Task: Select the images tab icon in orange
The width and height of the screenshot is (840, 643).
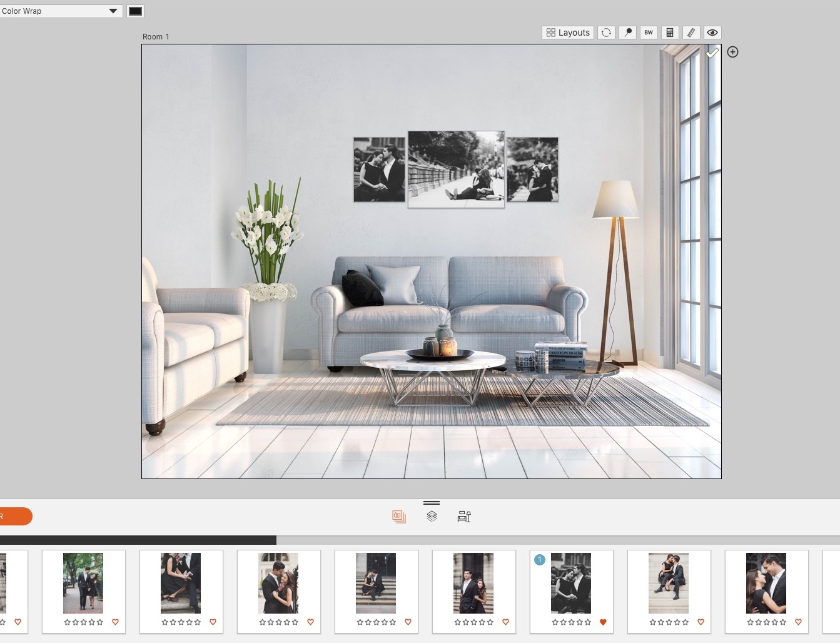Action: [399, 517]
